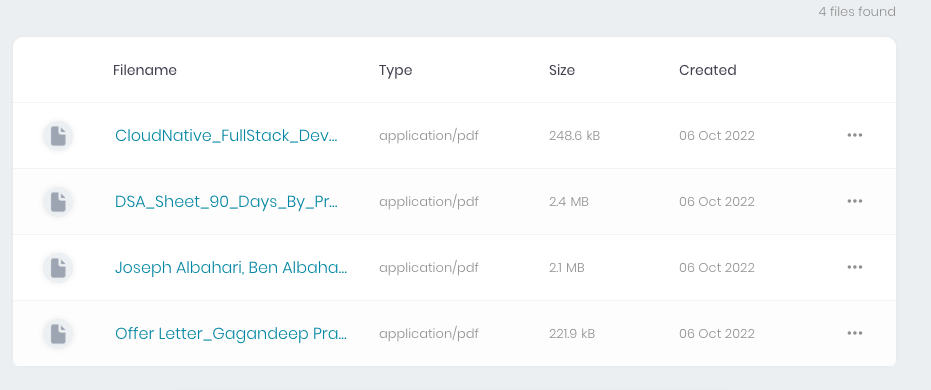Click the 221.9 kB size value
The width and height of the screenshot is (931, 390).
(572, 334)
